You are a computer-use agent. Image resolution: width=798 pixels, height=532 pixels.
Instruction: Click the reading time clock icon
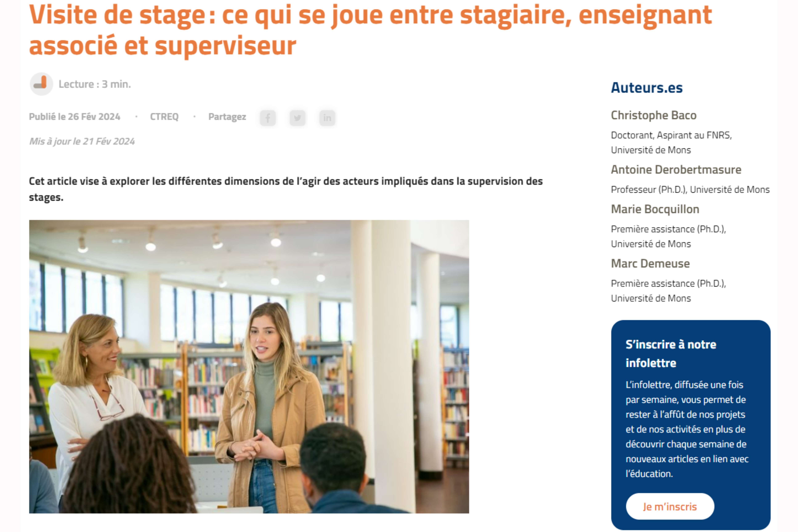pyautogui.click(x=41, y=84)
